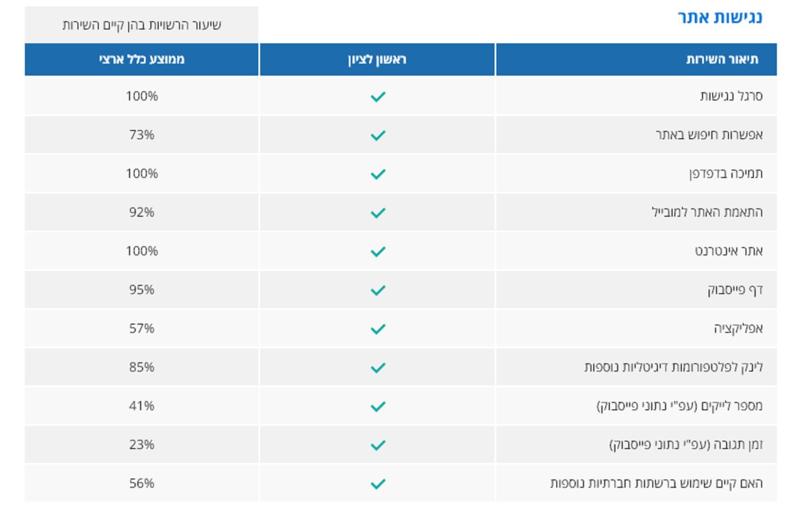This screenshot has width=787, height=532.
Task: Click the נגישות אתר section title
Action: click(x=720, y=17)
